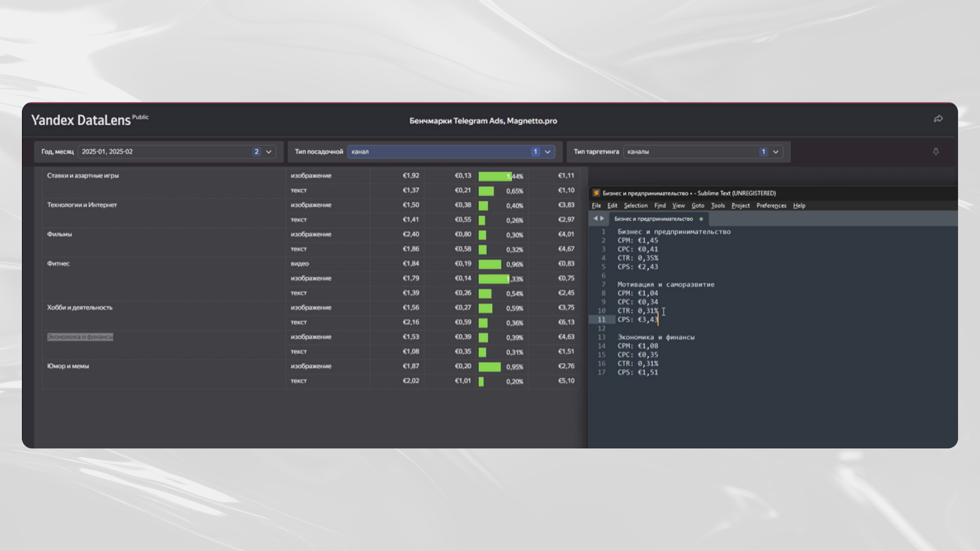This screenshot has height=551, width=980.
Task: Click the €2,40 value for Фильмы
Action: click(x=411, y=234)
